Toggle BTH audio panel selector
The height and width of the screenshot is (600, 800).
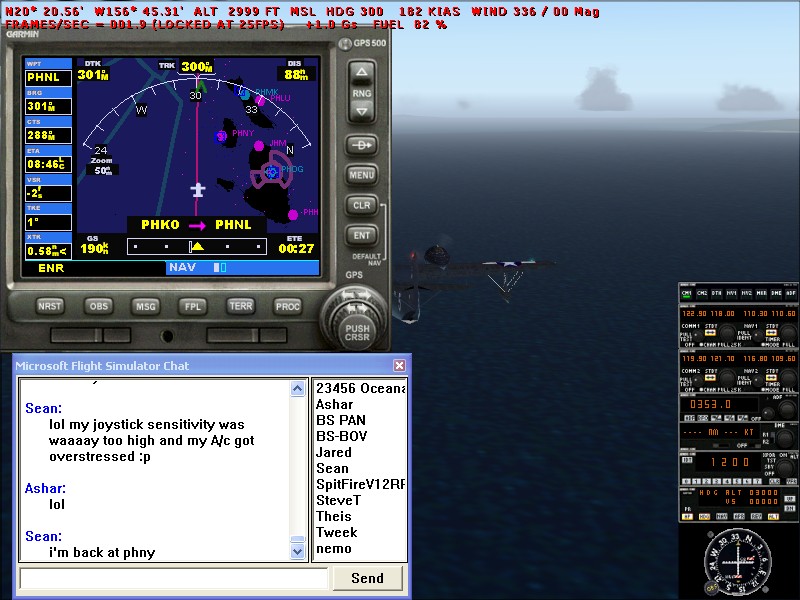click(717, 294)
